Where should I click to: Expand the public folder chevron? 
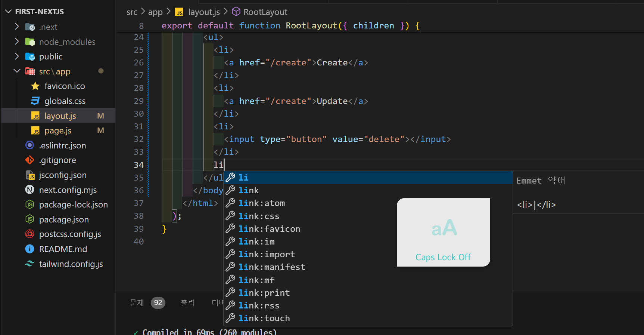(x=16, y=56)
